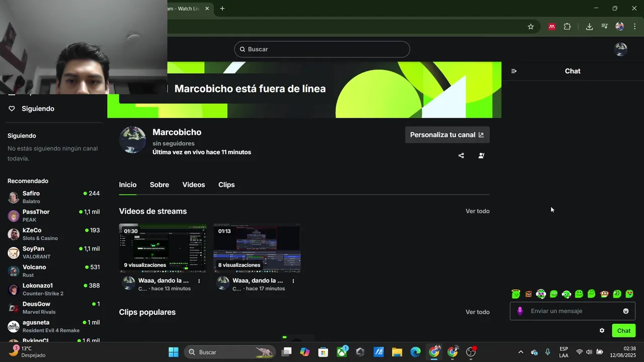Open the browser extensions puzzle icon
The image size is (644, 362).
click(567, 27)
